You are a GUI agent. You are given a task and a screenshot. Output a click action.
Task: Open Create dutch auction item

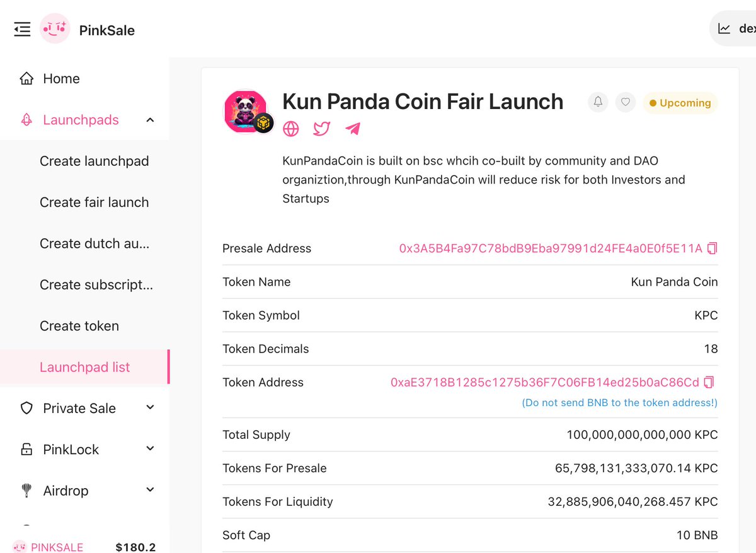click(x=94, y=243)
